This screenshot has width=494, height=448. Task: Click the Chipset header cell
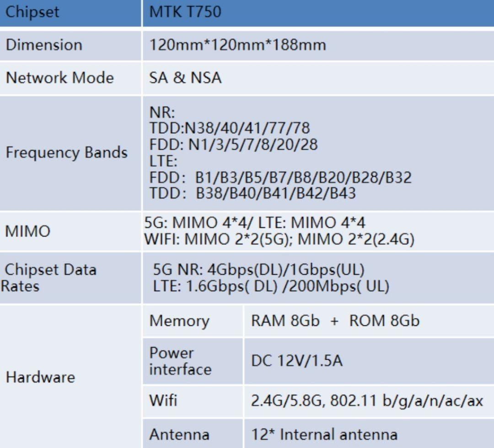(70, 13)
